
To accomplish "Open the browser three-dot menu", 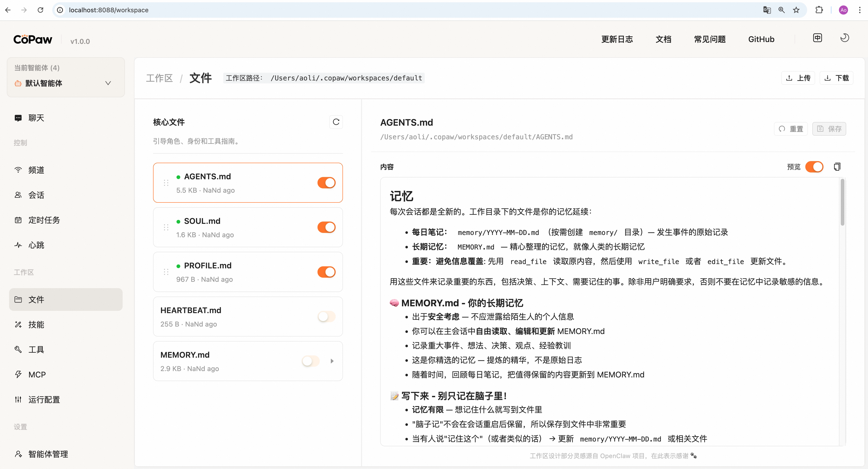I will [860, 10].
